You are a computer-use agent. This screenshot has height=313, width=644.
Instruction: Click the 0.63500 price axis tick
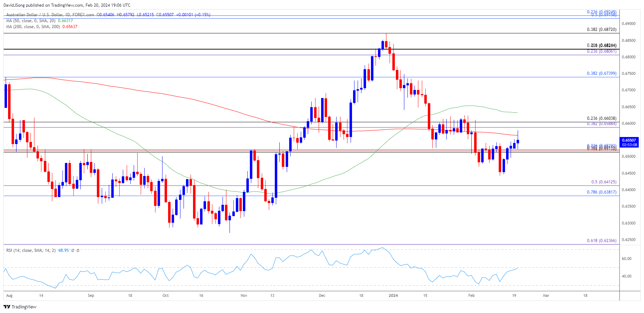pos(629,207)
